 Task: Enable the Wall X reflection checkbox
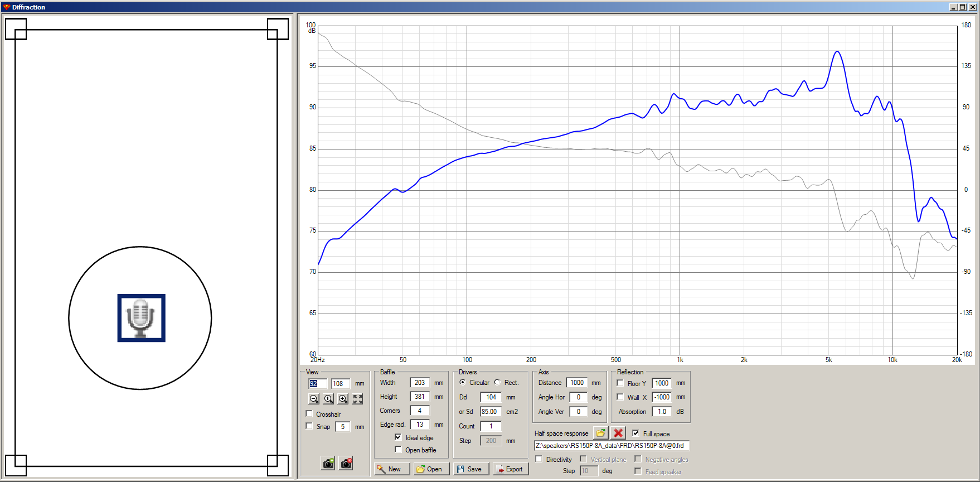coord(620,397)
